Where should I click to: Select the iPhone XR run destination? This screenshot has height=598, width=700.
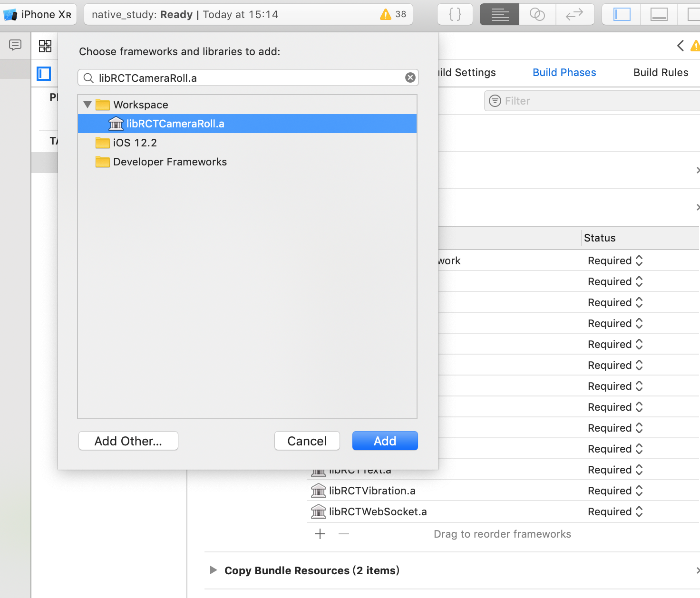click(x=37, y=14)
